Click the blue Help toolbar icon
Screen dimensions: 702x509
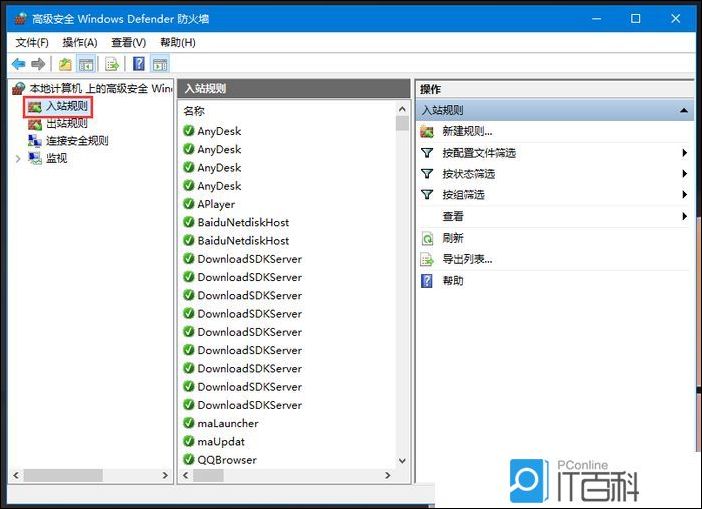click(139, 64)
